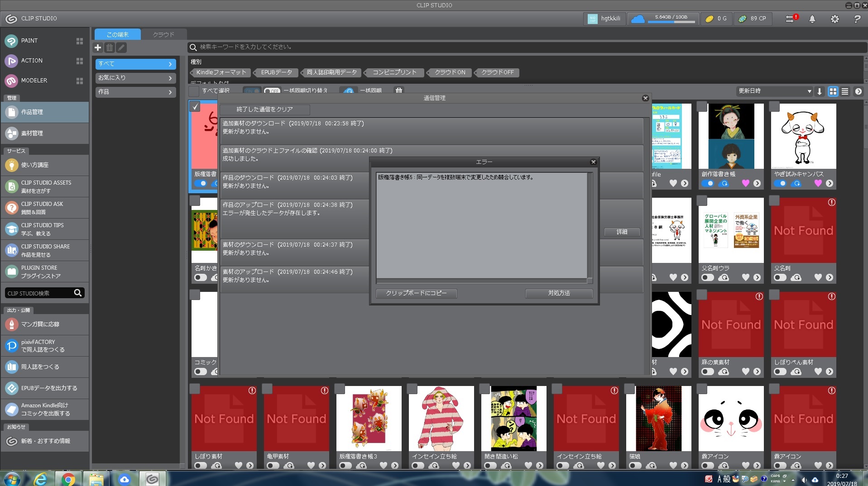Click the クリップボードにコピー button
Screen dimensions: 868x486
click(416, 293)
